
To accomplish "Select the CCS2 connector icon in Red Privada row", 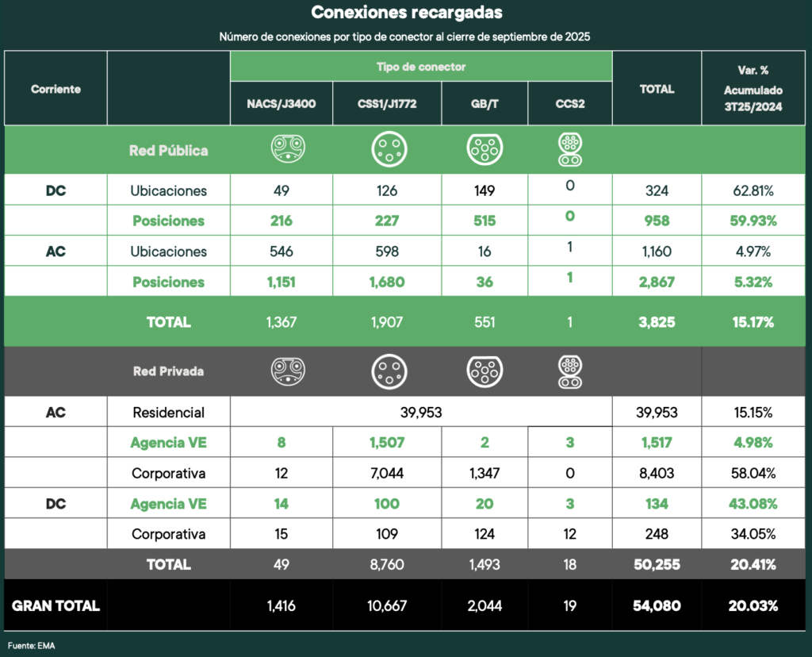I will 569,371.
